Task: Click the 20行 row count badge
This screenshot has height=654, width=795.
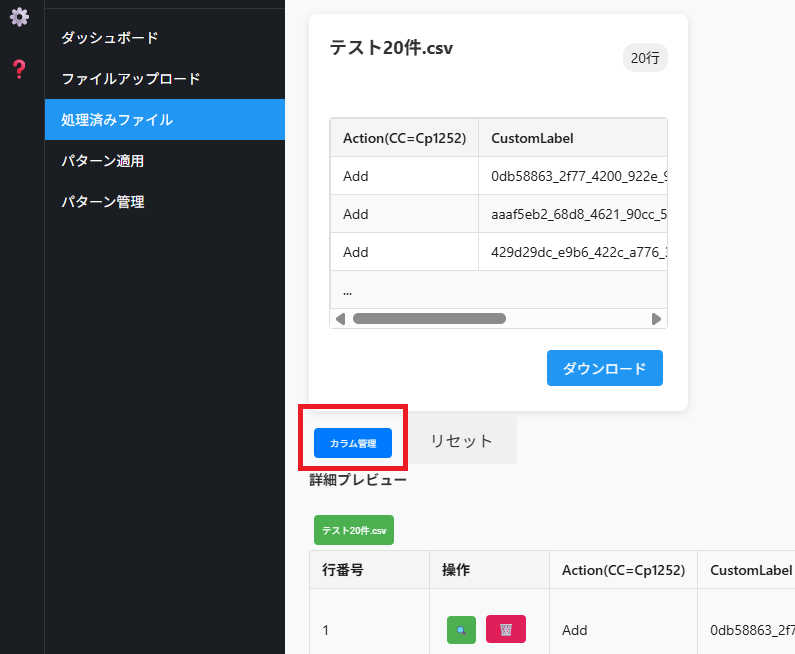Action: coord(645,58)
